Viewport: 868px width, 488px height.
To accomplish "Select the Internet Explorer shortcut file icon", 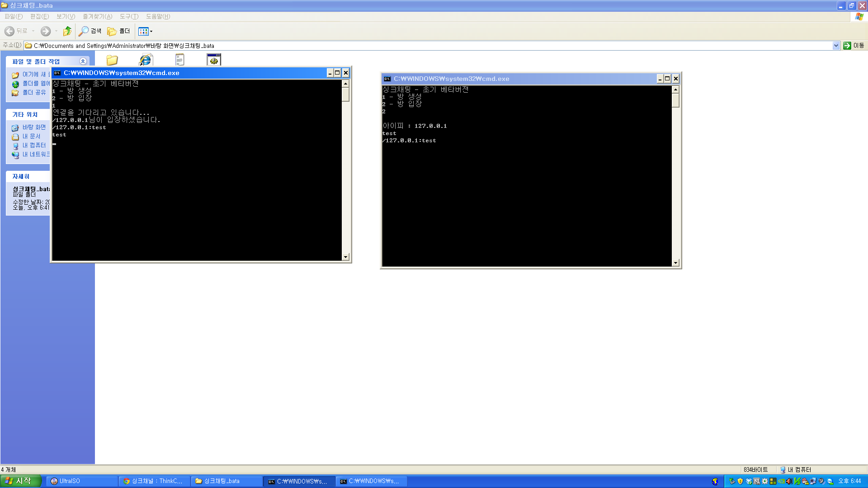I will tap(146, 60).
